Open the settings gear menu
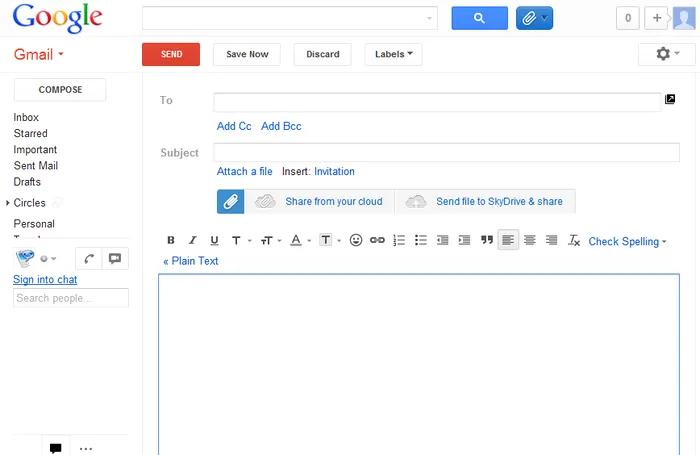The width and height of the screenshot is (700, 455). point(666,54)
